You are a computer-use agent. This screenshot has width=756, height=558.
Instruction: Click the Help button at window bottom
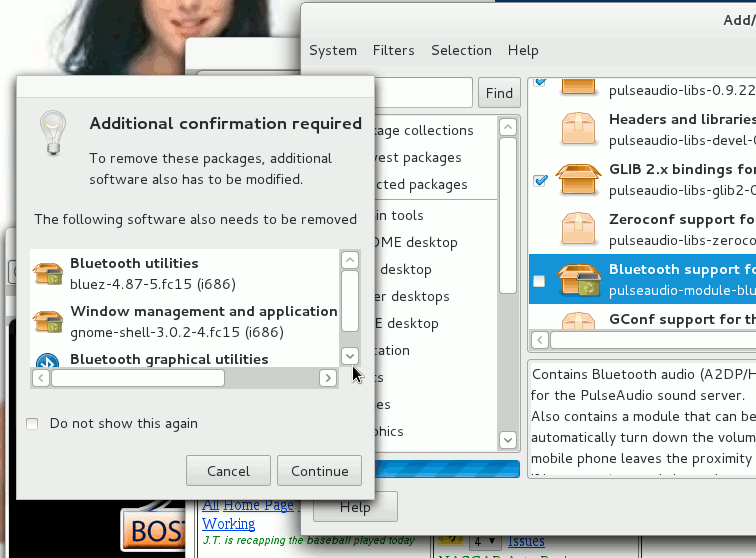coord(355,507)
